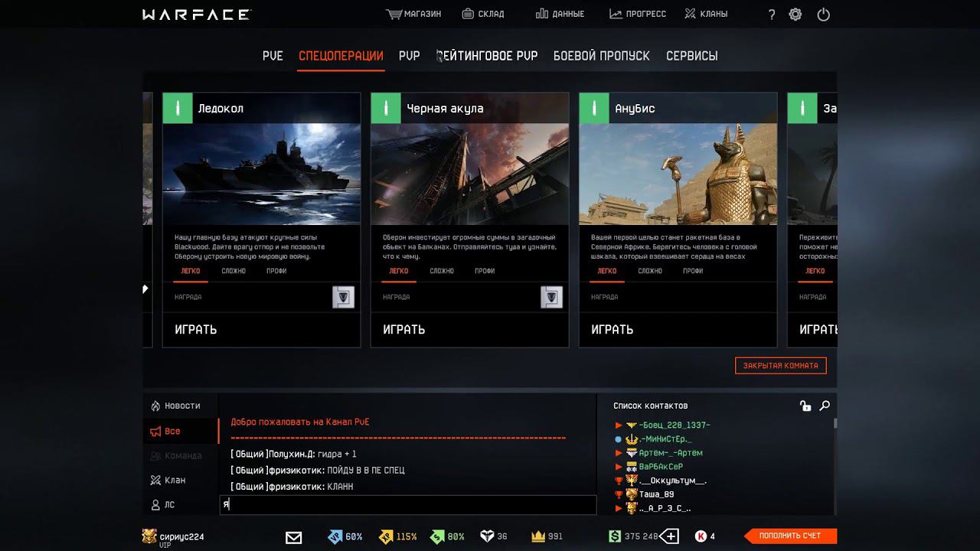Click the contacts search magnifier icon

pos(825,406)
